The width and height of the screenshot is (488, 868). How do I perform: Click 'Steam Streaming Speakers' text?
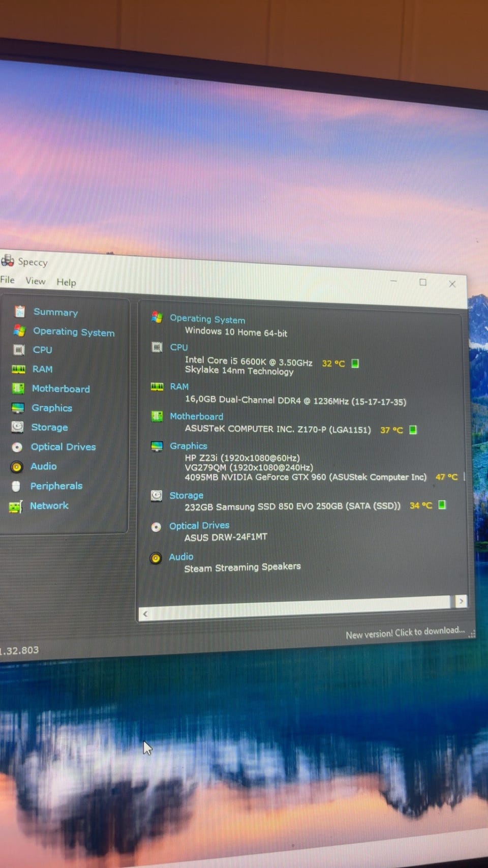(x=242, y=567)
